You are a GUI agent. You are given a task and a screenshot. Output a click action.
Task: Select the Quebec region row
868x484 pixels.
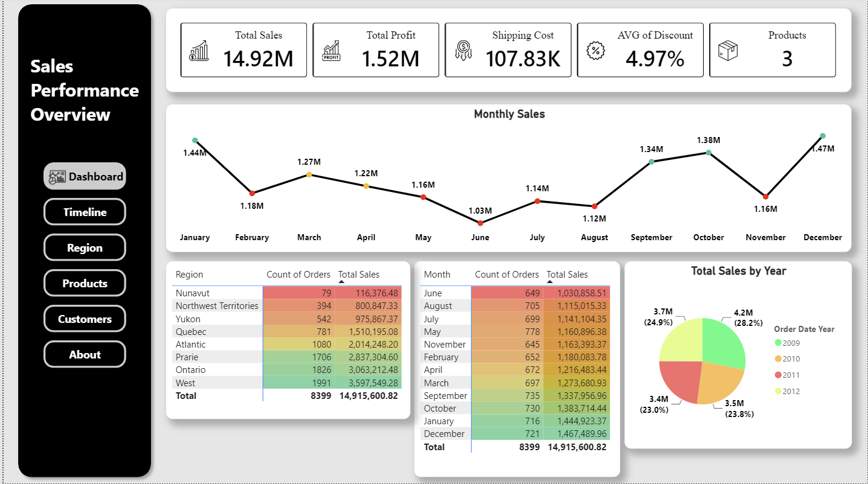point(287,331)
